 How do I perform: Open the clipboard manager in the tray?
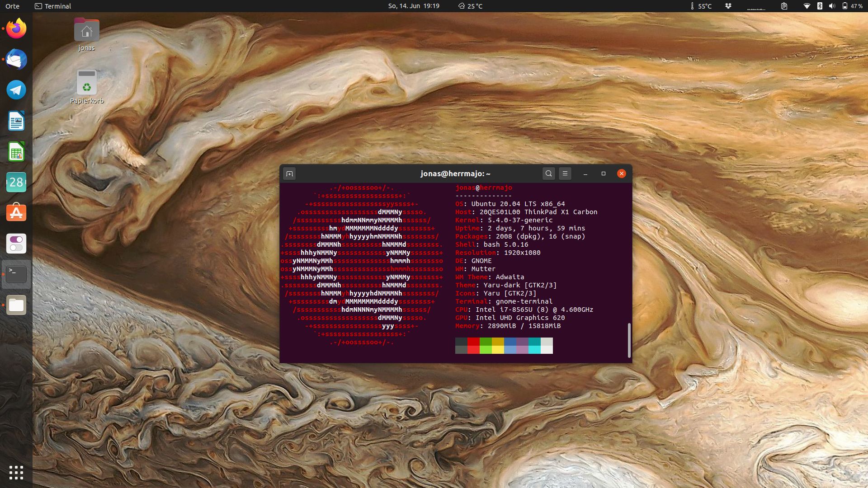point(784,6)
